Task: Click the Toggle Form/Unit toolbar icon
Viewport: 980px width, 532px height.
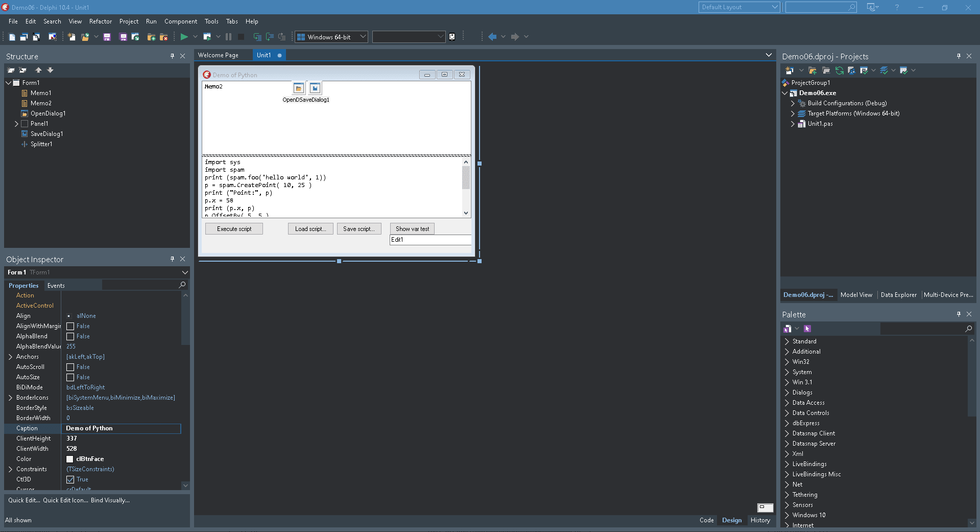Action: click(36, 37)
